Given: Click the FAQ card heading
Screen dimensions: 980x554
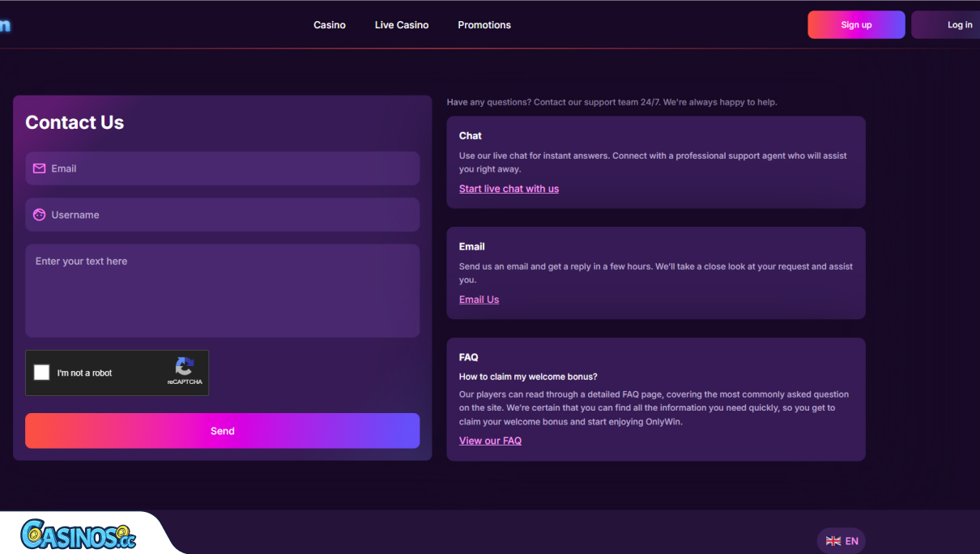Looking at the screenshot, I should pos(469,357).
